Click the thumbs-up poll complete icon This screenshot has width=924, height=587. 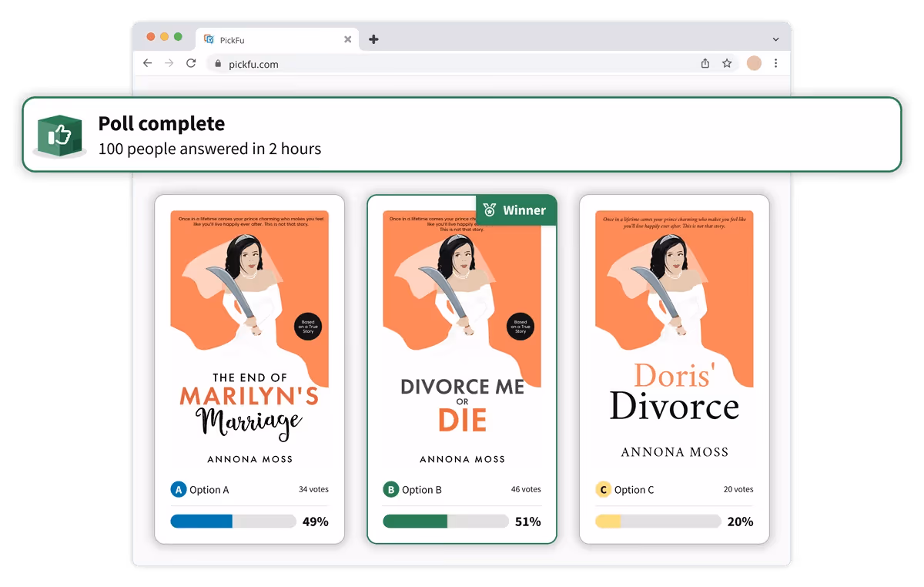tap(59, 136)
